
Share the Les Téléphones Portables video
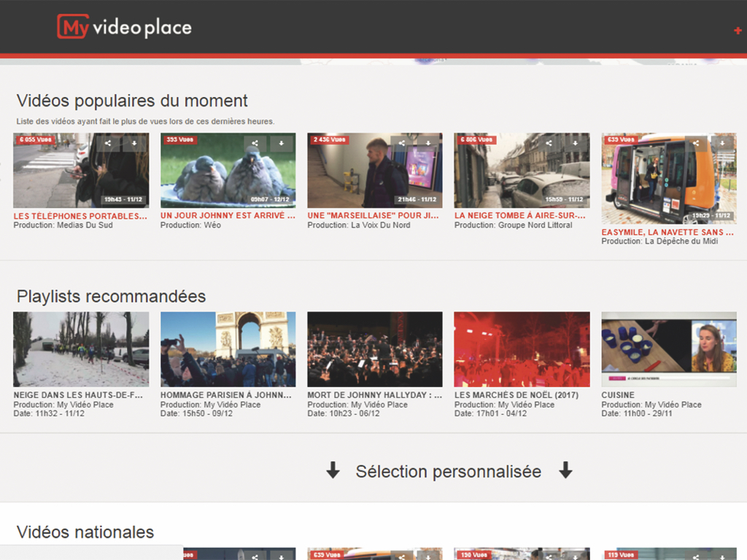[x=108, y=144]
